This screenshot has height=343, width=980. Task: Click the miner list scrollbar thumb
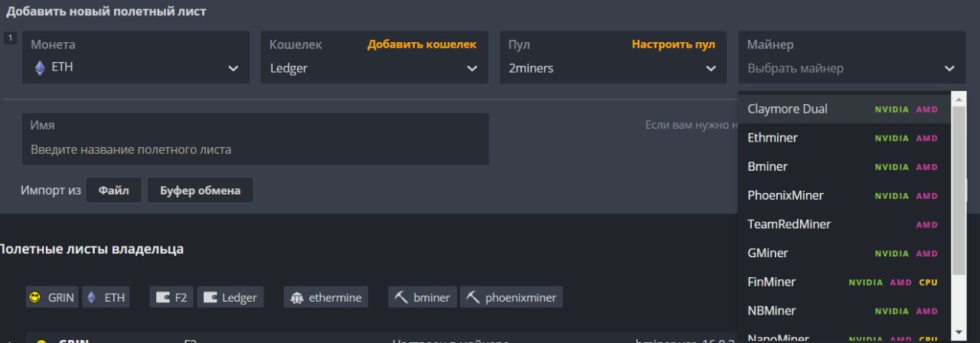point(959,190)
